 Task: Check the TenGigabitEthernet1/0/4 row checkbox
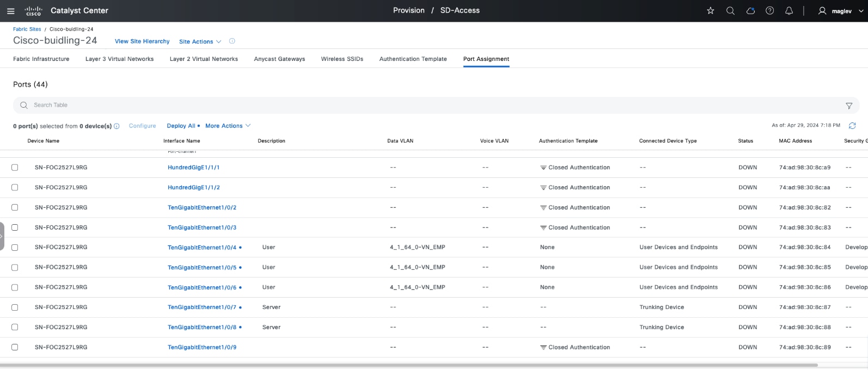(15, 248)
